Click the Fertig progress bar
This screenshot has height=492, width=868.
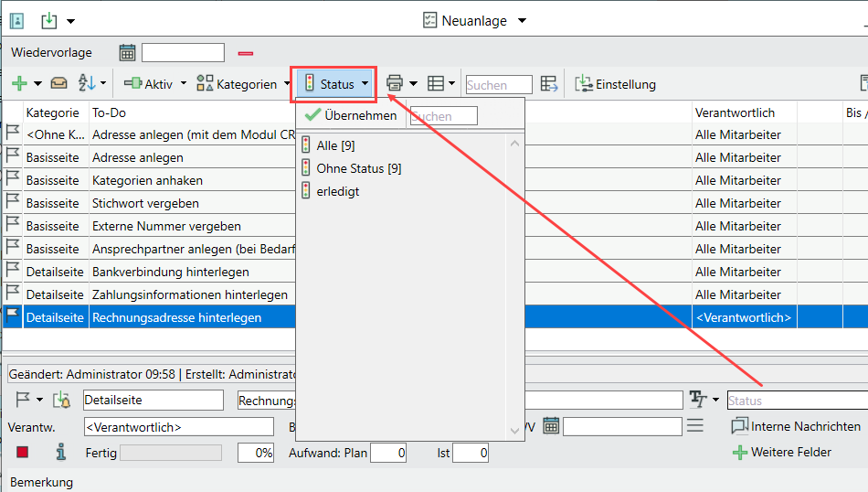point(171,453)
